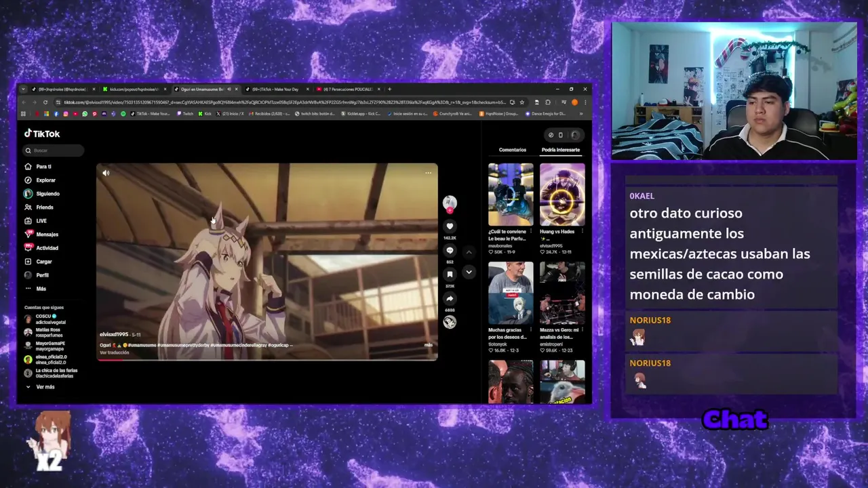
Task: Open the perfume video thumbnail
Action: click(x=511, y=195)
